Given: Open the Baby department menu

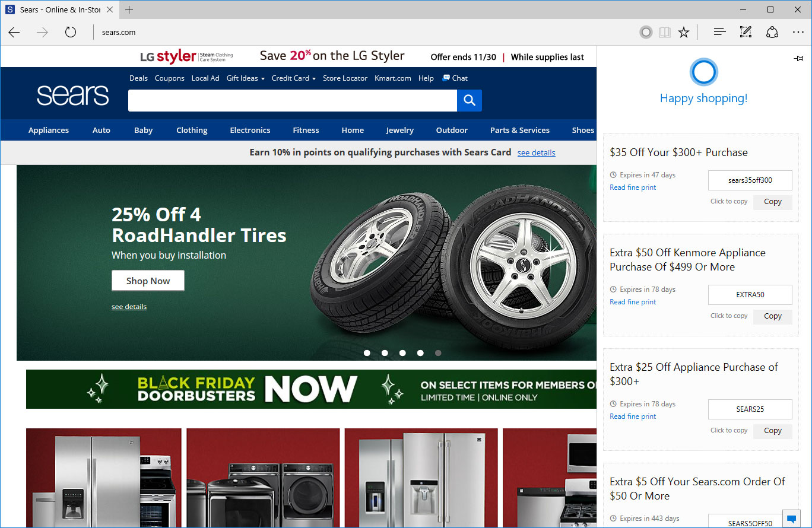Looking at the screenshot, I should click(144, 130).
